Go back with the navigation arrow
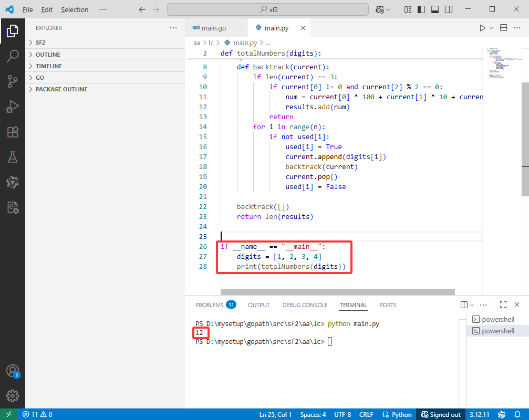 142,10
